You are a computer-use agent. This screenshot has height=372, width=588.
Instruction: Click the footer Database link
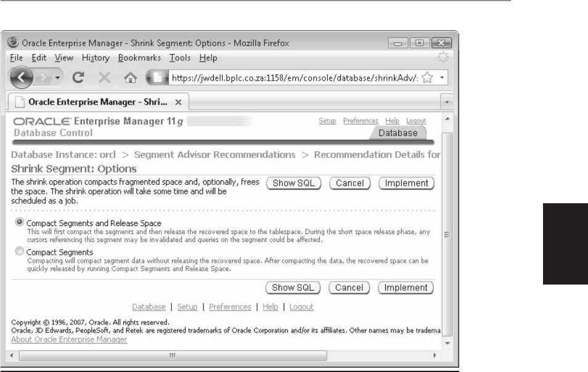pyautogui.click(x=149, y=307)
